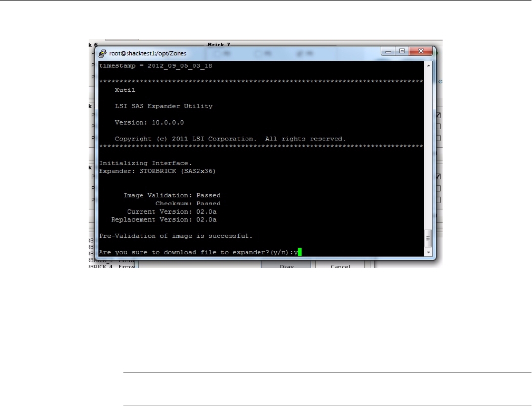Image resolution: width=532 pixels, height=412 pixels.
Task: Click the green terminal cursor after 'y'
Action: click(x=300, y=252)
